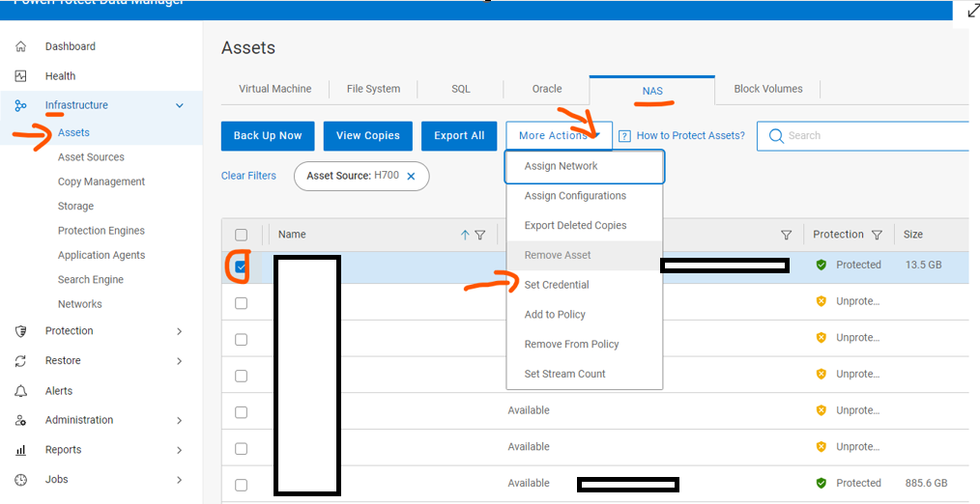Screen dimensions: 980x504
Task: Switch to Virtual Machine tab
Action: [275, 89]
